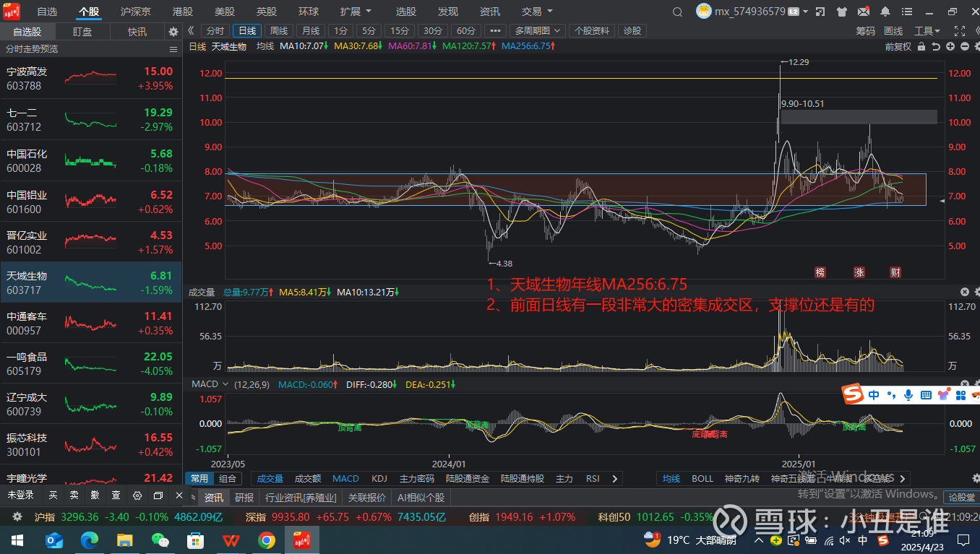Expand the 交易 menu dropdown
The height and width of the screenshot is (554, 980).
pos(537,12)
